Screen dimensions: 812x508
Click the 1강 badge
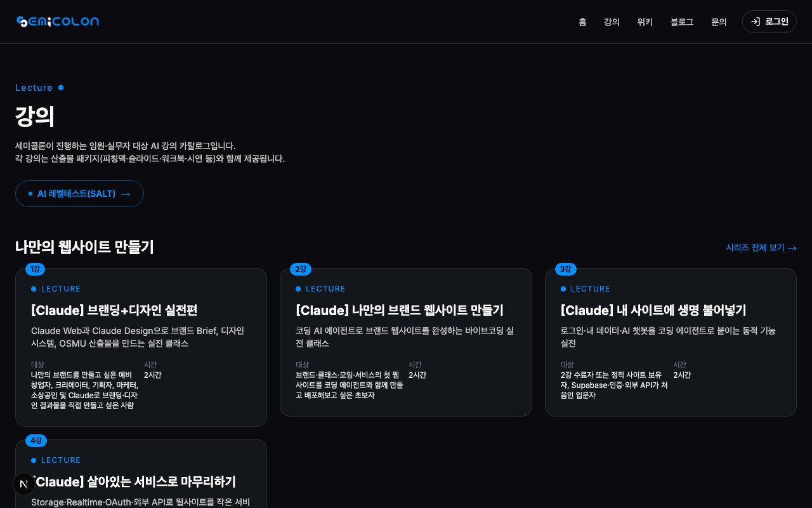35,269
